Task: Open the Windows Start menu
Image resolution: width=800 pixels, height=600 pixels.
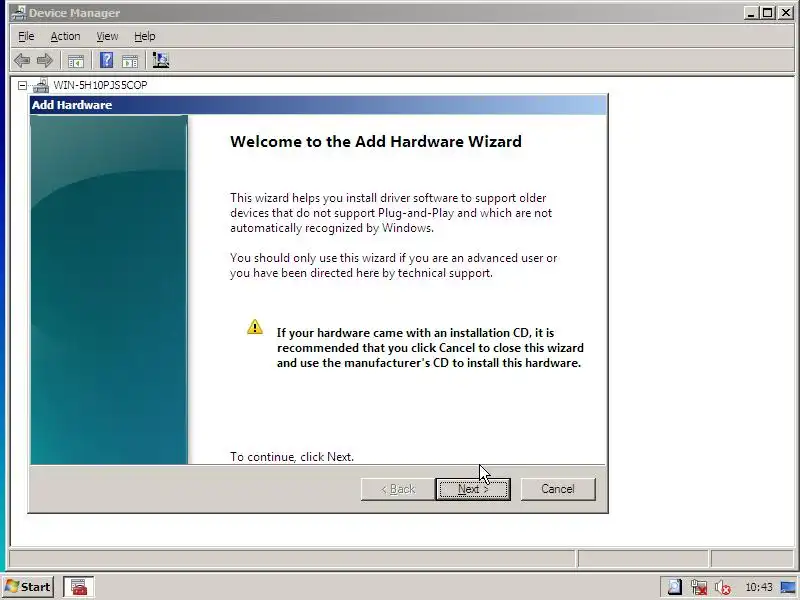Action: pos(28,587)
